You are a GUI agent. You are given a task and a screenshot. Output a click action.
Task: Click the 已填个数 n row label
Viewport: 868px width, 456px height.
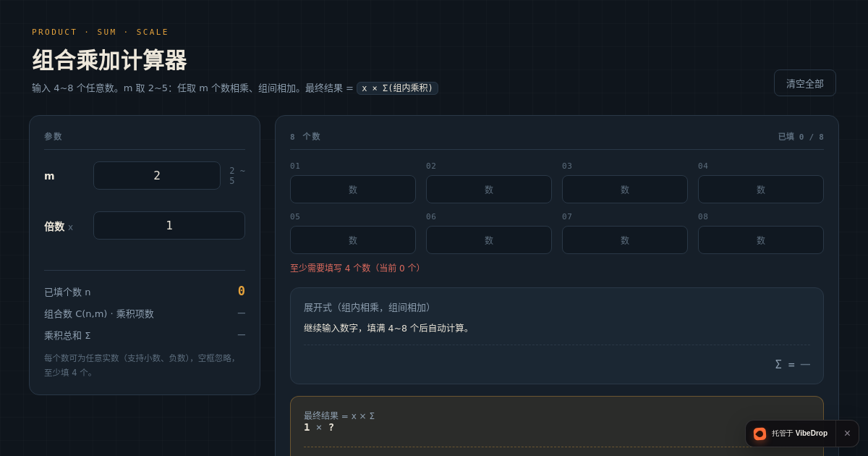(67, 292)
